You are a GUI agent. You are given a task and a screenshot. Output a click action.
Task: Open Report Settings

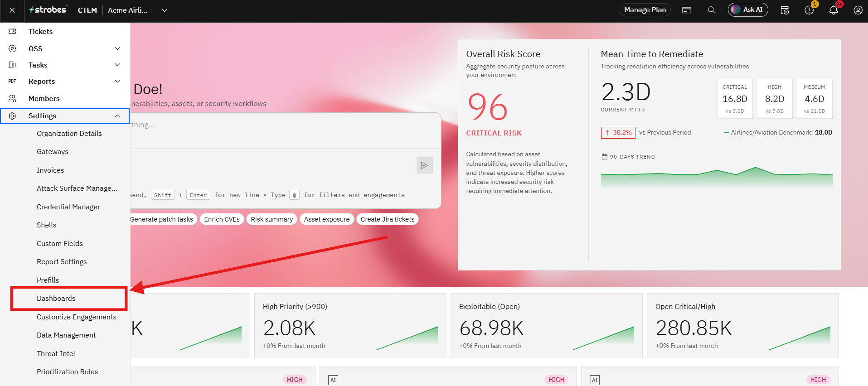pos(62,262)
